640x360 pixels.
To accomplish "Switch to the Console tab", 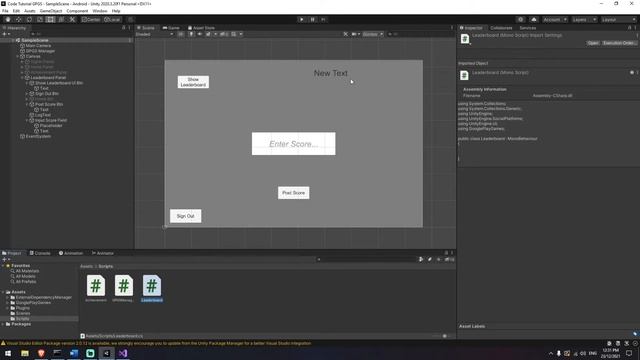I will coord(40,253).
